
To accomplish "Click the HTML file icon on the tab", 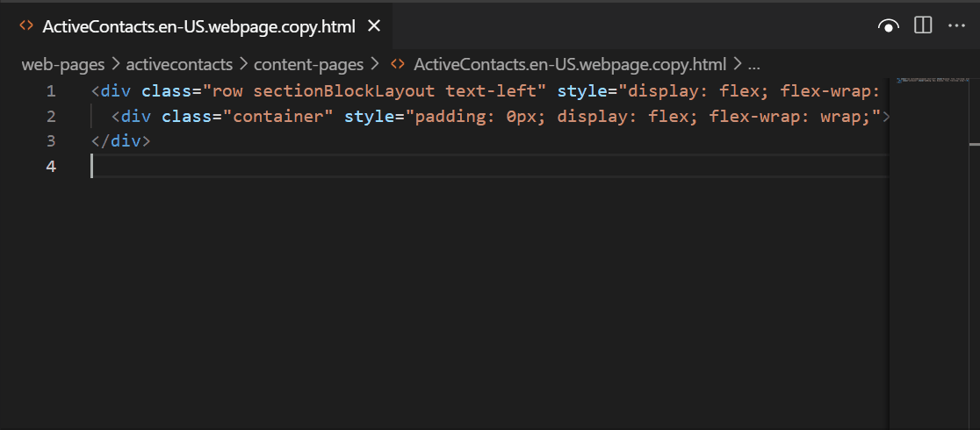I will pos(26,26).
